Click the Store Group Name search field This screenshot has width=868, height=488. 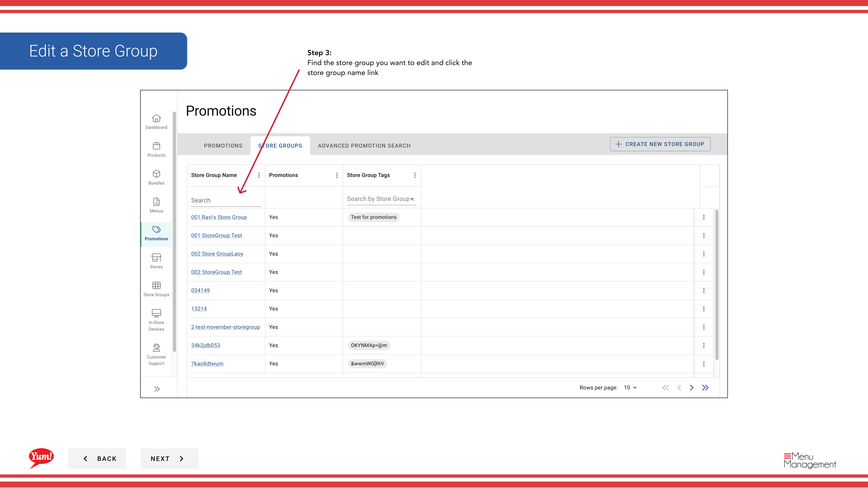click(x=226, y=200)
